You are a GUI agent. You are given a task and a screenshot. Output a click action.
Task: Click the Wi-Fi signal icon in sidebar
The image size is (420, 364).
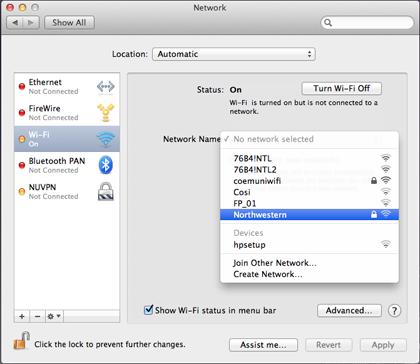pos(106,139)
